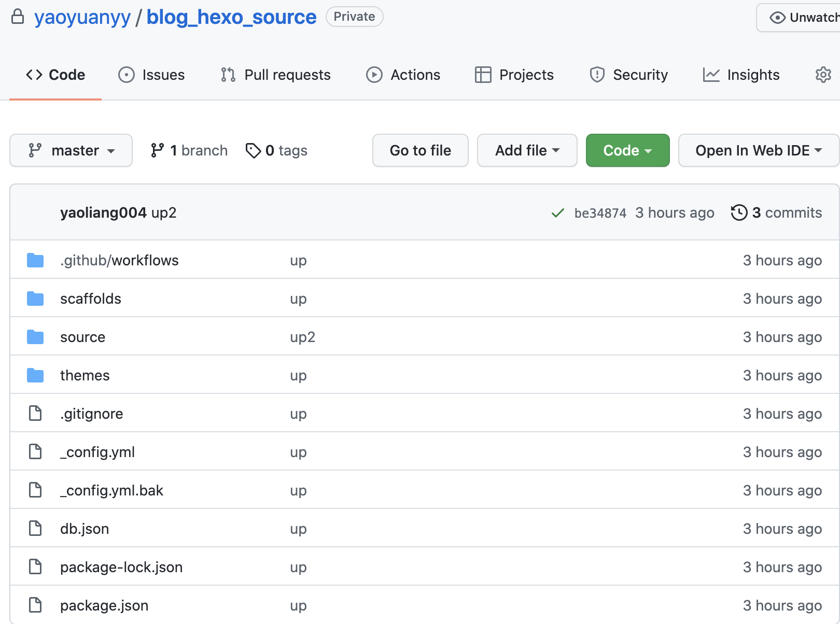Click the folder icon beside themes
This screenshot has height=624, width=840.
pos(35,375)
